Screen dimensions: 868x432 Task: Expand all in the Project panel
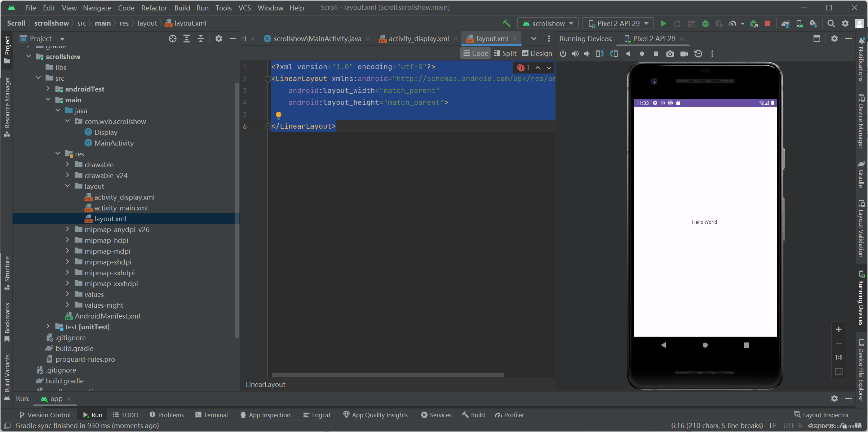(187, 39)
